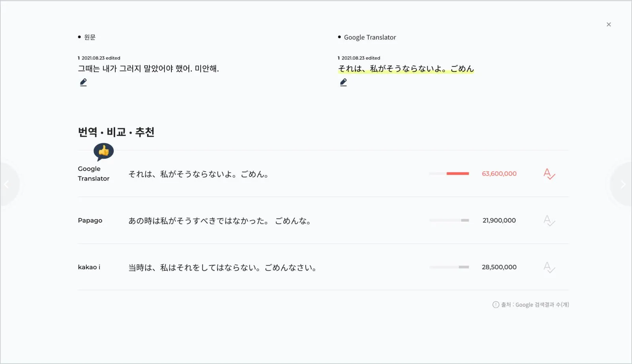Click the 21,900,000 result count

point(499,220)
